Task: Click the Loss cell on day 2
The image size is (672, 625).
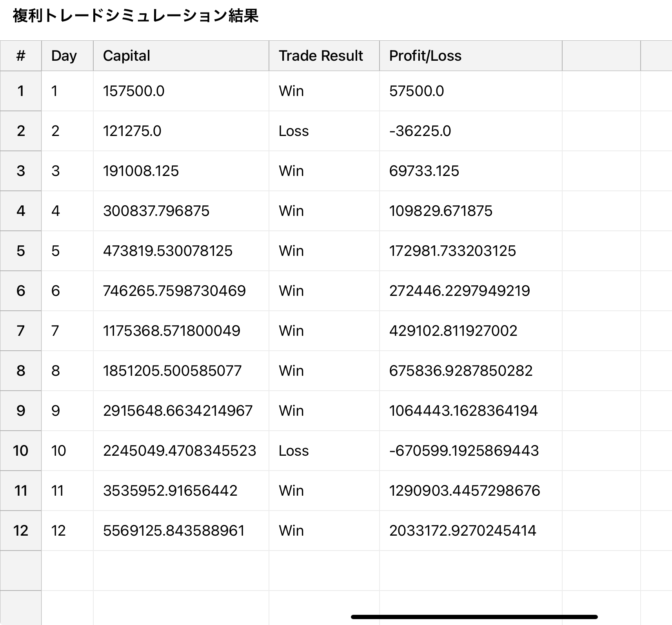Action: click(x=294, y=131)
